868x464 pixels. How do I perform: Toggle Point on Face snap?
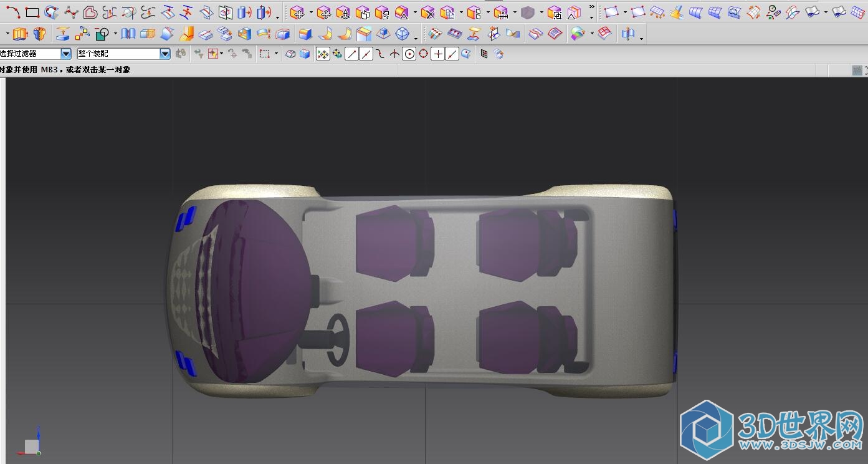(x=466, y=54)
